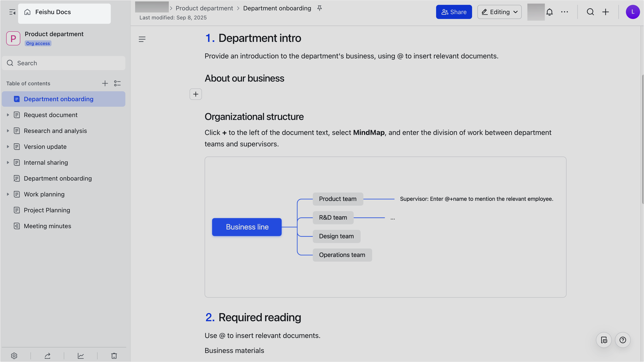Click the Search field in sidebar

64,63
